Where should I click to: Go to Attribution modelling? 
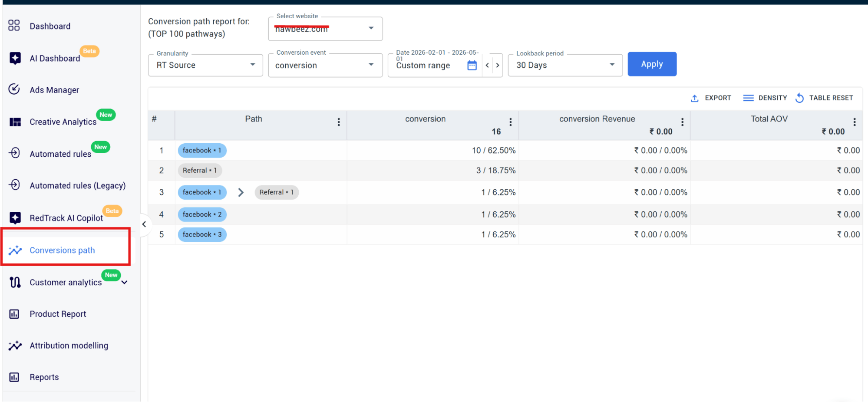[x=69, y=346]
